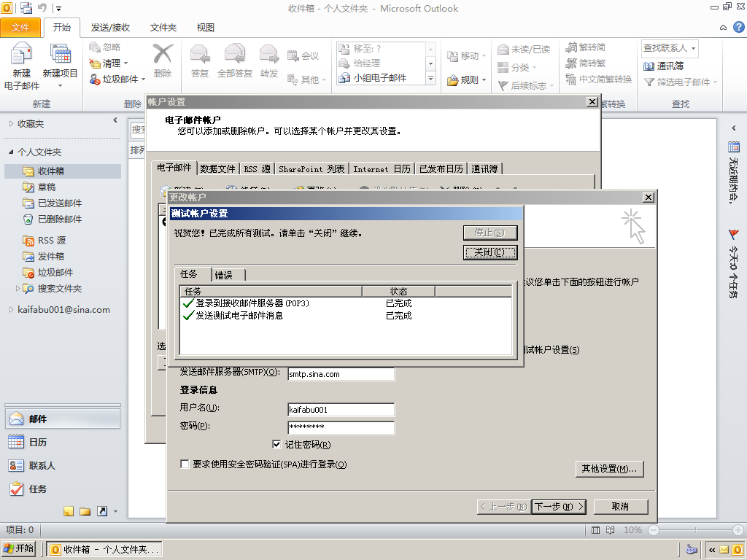Image resolution: width=747 pixels, height=560 pixels.
Task: Expand the Search Folders (搜索文件夹) node
Action: click(18, 289)
